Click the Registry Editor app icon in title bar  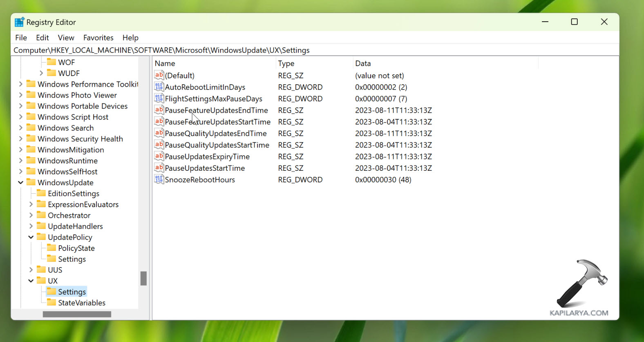19,22
